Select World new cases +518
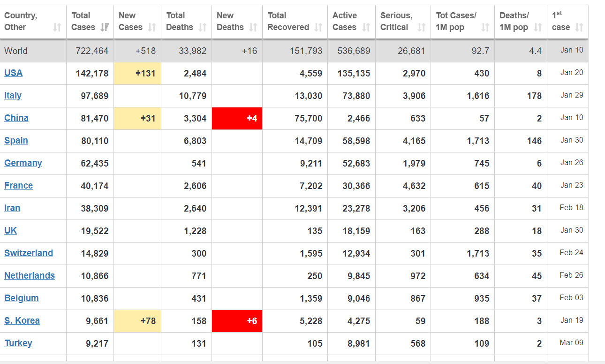The height and width of the screenshot is (364, 605). point(145,51)
